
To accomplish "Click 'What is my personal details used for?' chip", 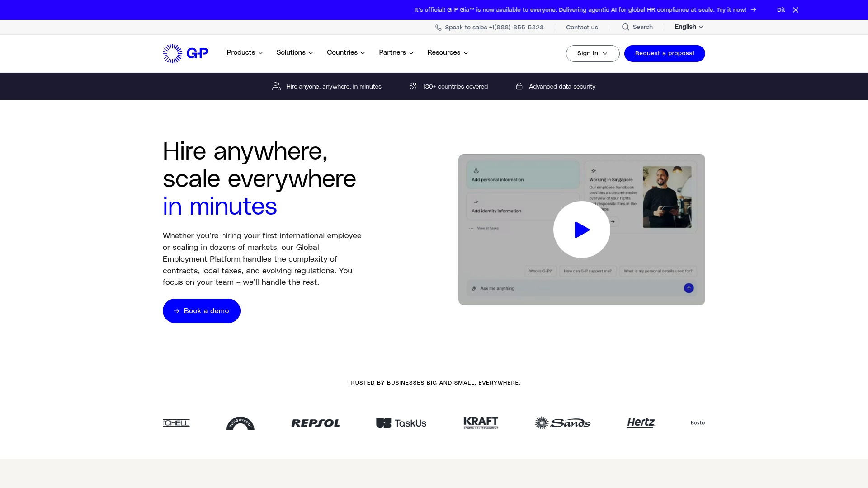I will tap(658, 271).
